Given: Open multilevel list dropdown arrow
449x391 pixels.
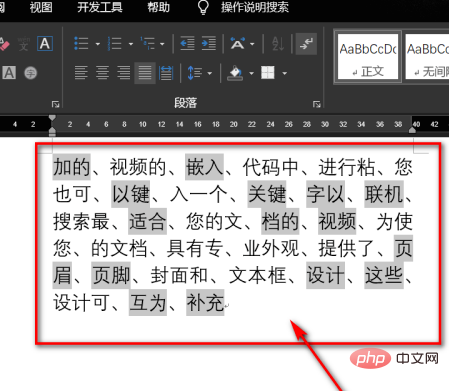Looking at the screenshot, I should click(x=162, y=44).
